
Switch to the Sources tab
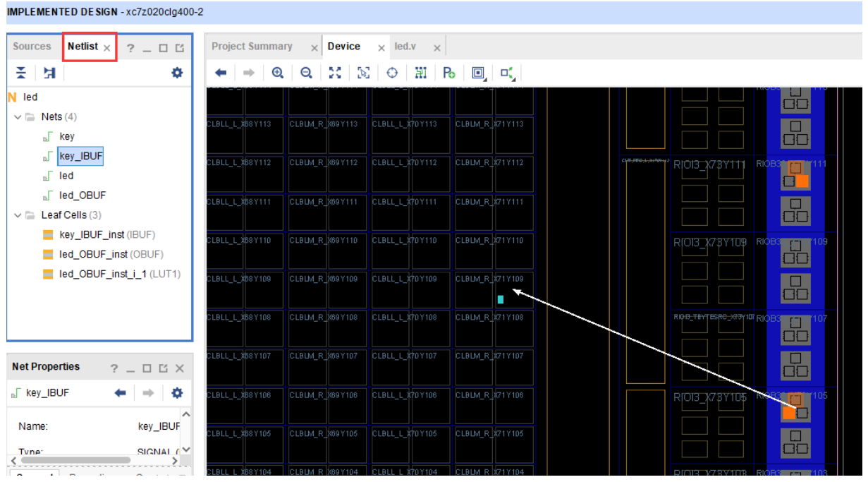point(32,47)
